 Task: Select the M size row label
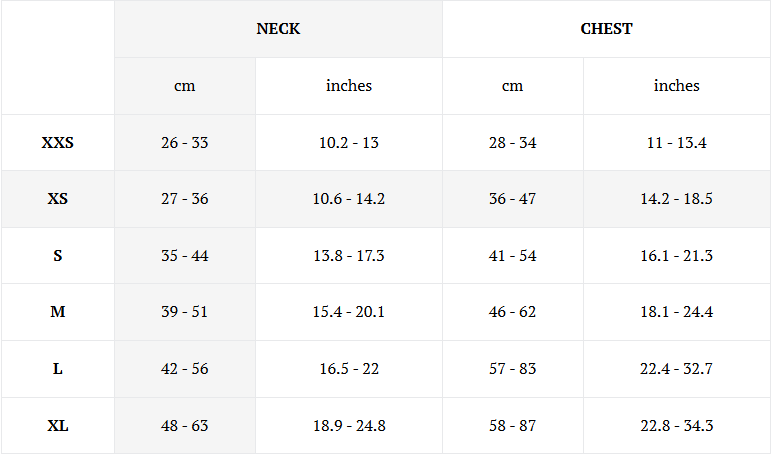(x=58, y=312)
